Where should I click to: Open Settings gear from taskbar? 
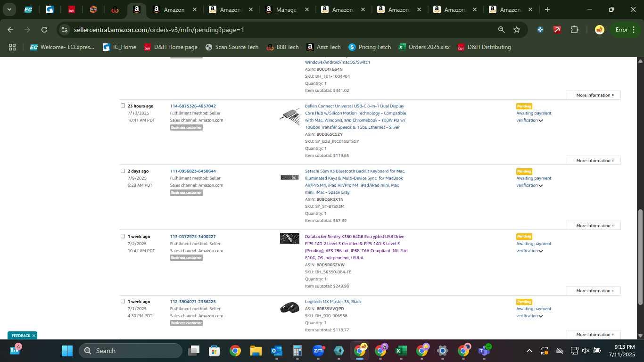point(442,351)
